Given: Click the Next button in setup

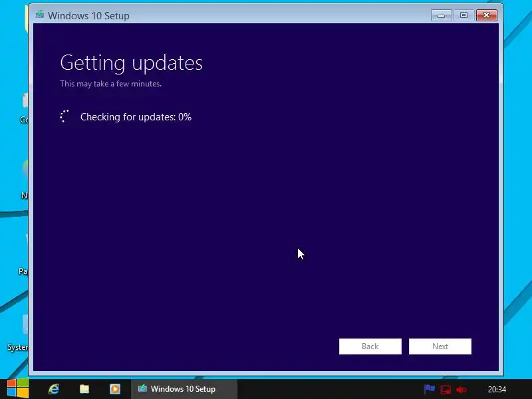Looking at the screenshot, I should tap(440, 346).
